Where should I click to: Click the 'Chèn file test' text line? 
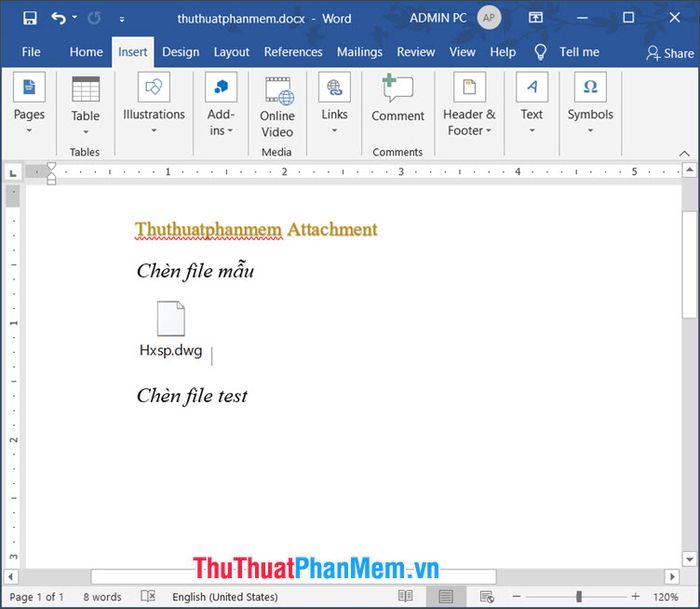coord(192,396)
